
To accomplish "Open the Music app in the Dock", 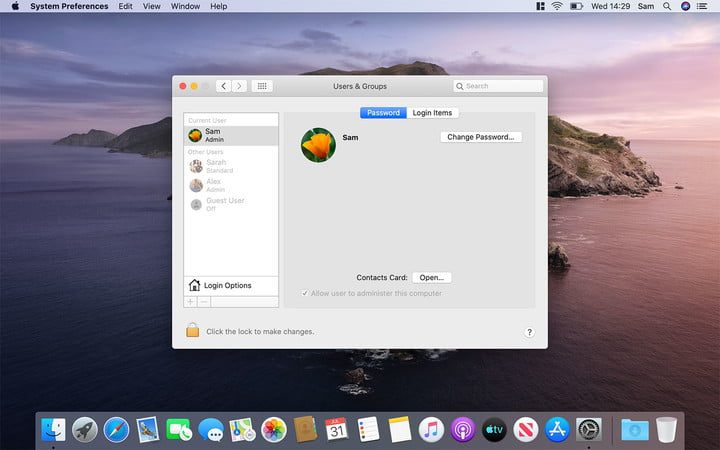I will click(431, 429).
